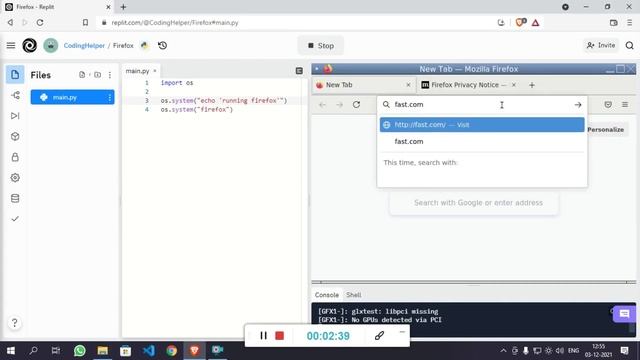Reload the Brave browser page
Screen dimensions: 640x360
40,23
